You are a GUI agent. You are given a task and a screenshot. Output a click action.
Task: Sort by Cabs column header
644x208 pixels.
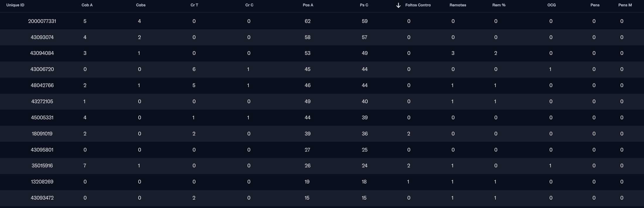(x=141, y=5)
